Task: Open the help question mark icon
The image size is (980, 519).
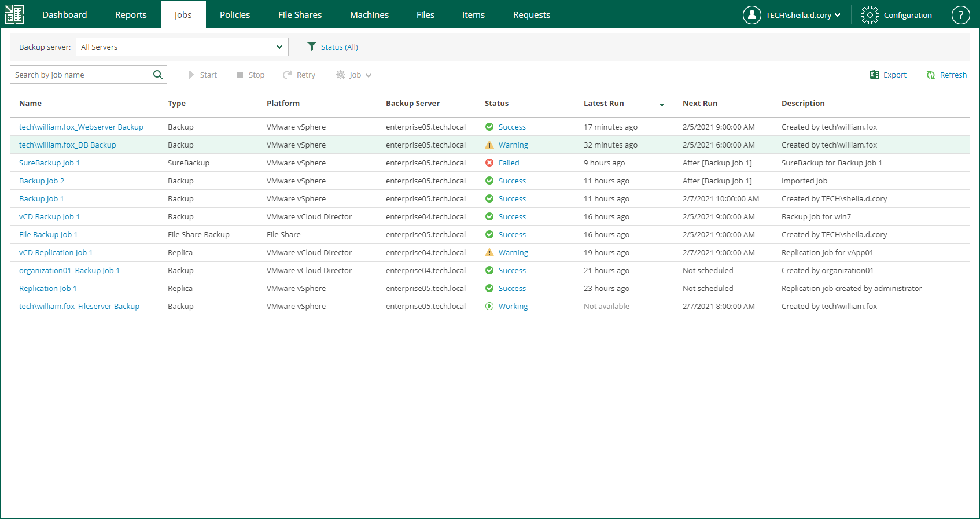Action: point(960,15)
